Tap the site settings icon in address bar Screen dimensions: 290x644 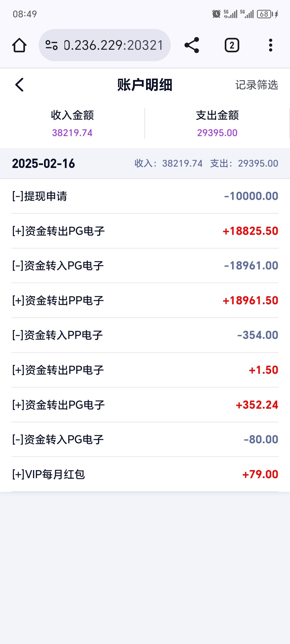tap(51, 45)
